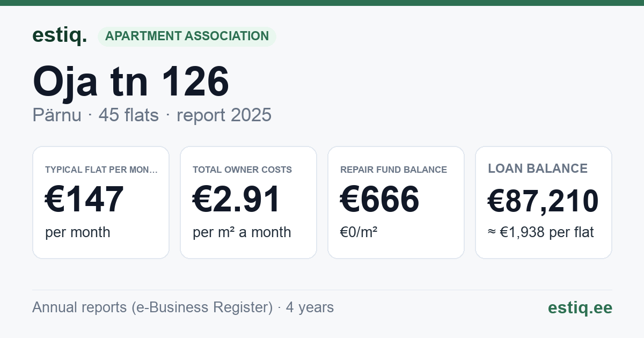Click the €0/m² caption
Screen dimensions: 644x338
pyautogui.click(x=359, y=232)
